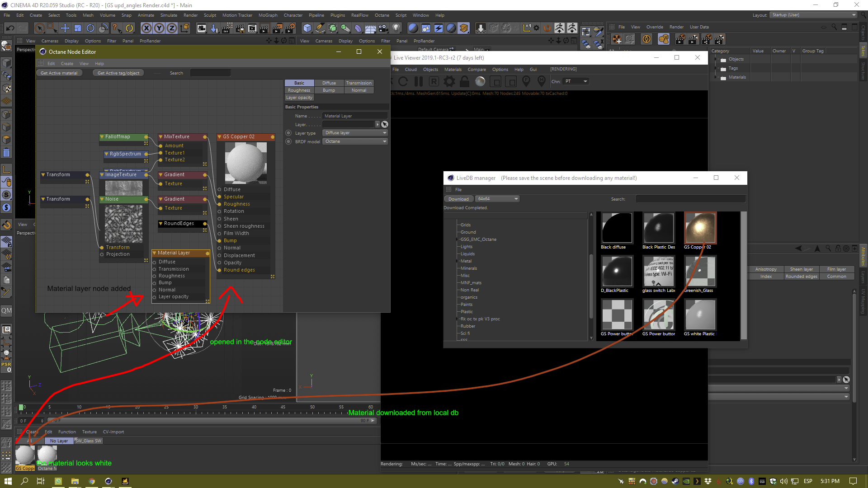
Task: Toggle the X axis lock
Action: coord(146,28)
